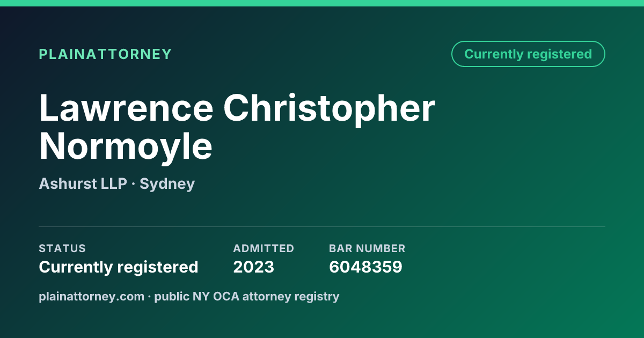Click the Ashurst LLP · Sydney subtitle
Viewport: 644px width, 338px height.
click(116, 184)
